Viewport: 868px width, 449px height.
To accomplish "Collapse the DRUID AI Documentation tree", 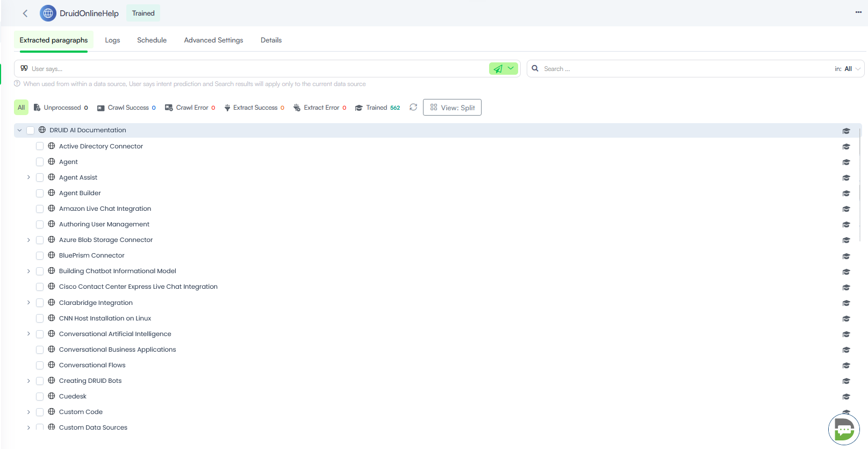I will pos(19,130).
